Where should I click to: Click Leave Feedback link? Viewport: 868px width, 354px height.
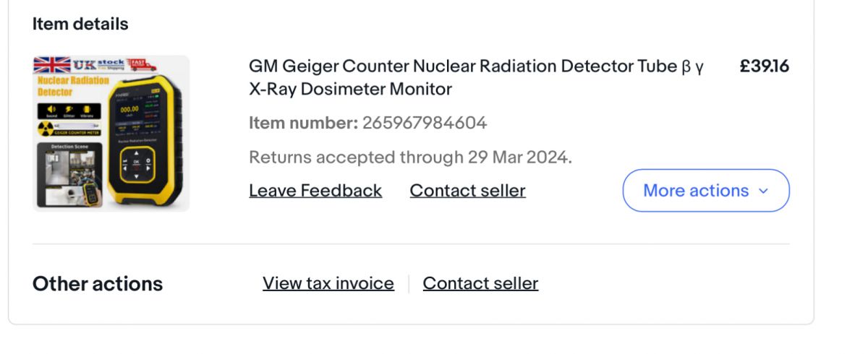[315, 191]
